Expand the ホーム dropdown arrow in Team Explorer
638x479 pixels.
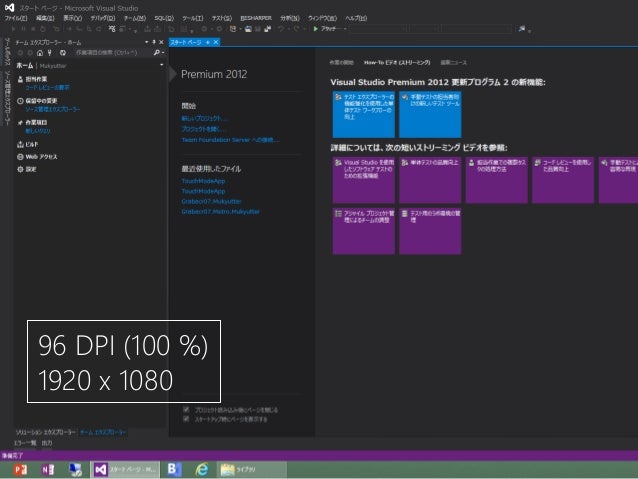click(161, 65)
